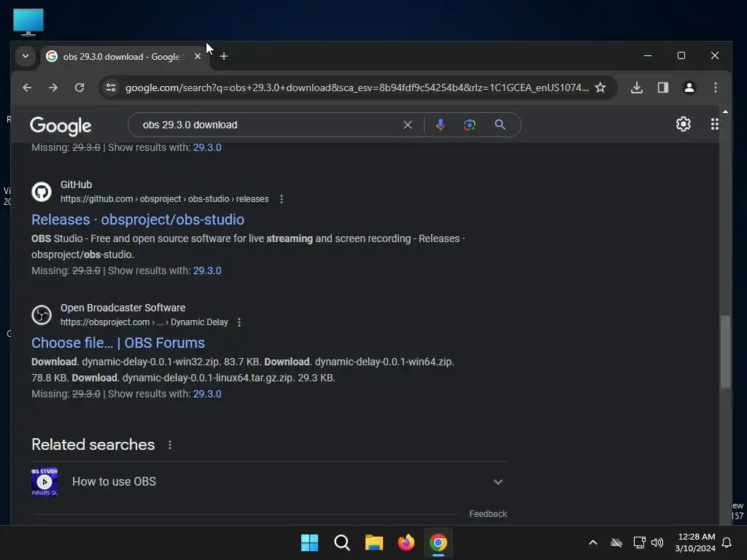
Task: Submit search with magnifier icon
Action: 500,125
